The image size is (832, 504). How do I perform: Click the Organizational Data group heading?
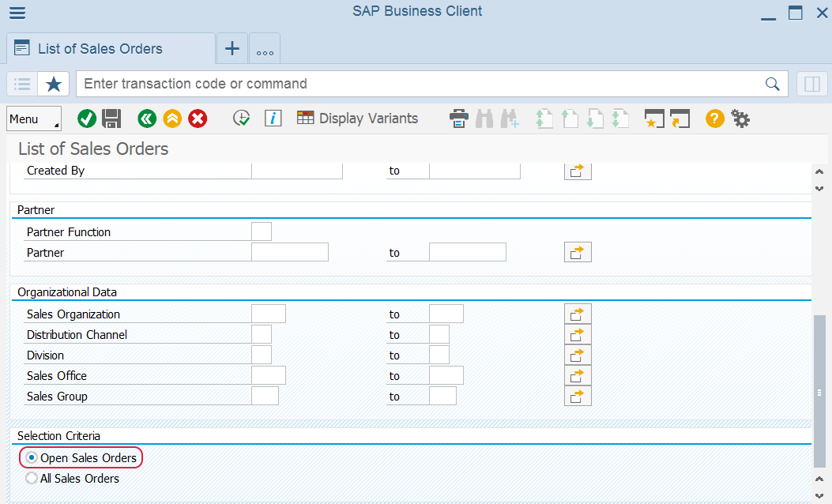coord(67,292)
